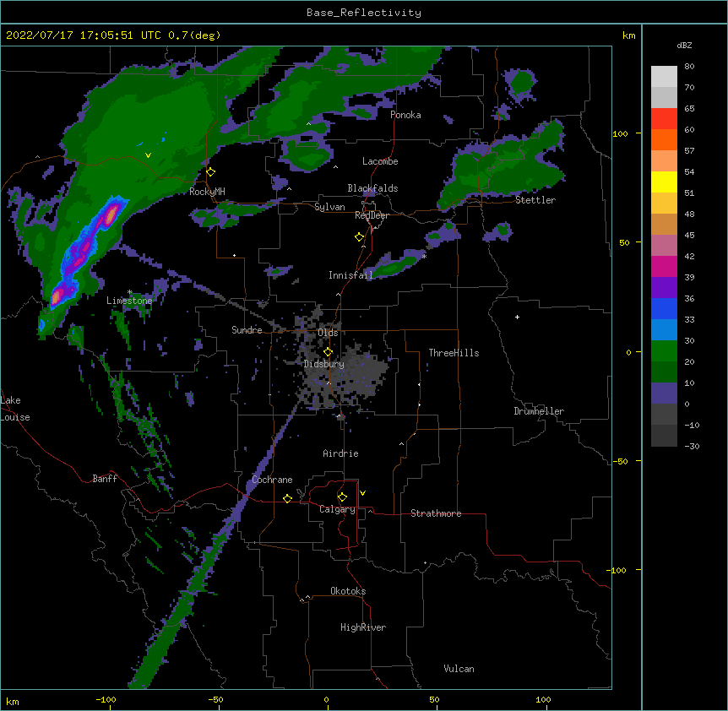Click the Base_Reflectivity title text

point(364,13)
